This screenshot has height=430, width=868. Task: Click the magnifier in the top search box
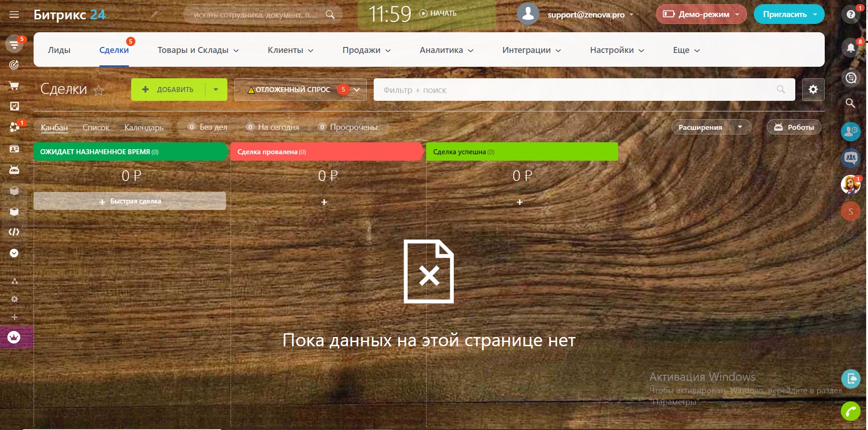pos(330,15)
